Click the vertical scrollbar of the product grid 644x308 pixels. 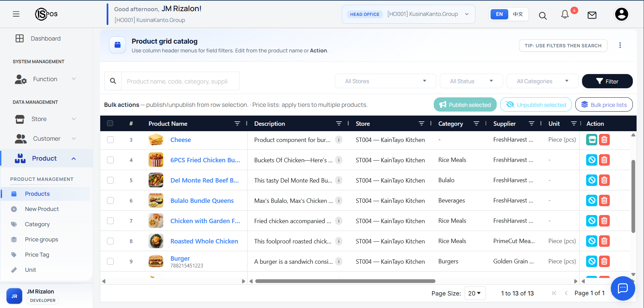[633, 196]
